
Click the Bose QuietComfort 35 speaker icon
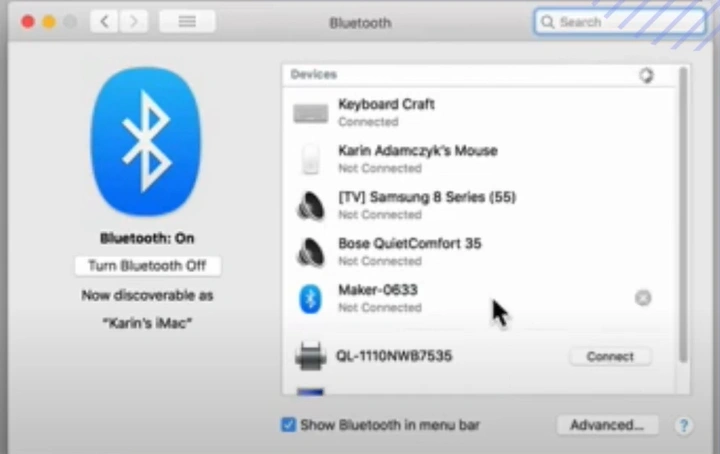pyautogui.click(x=311, y=252)
